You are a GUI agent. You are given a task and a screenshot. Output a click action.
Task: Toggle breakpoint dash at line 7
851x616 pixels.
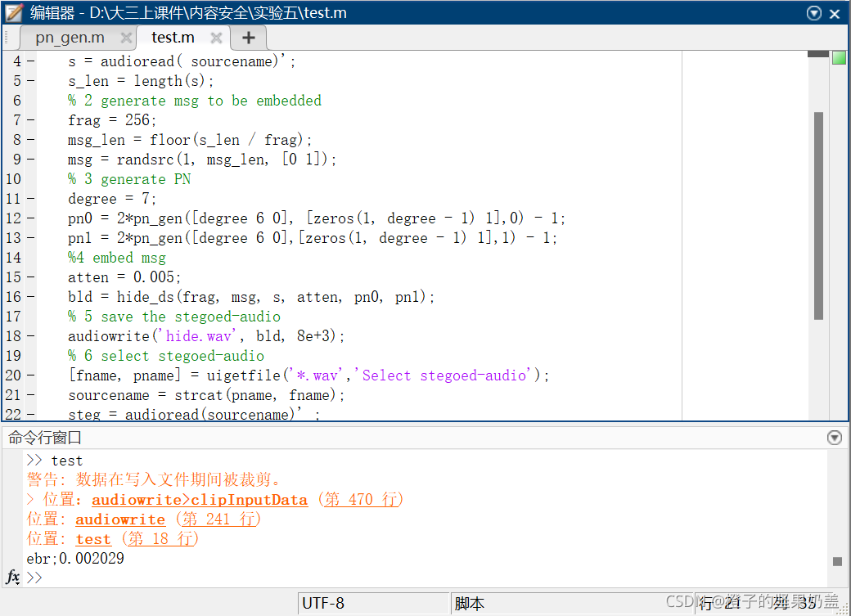[x=30, y=120]
